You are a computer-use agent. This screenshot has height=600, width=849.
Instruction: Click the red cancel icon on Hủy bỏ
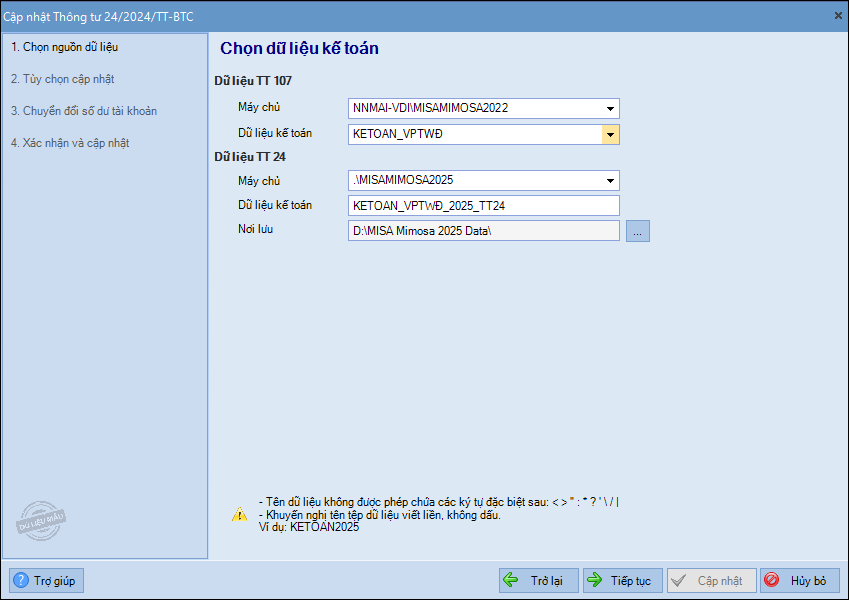(x=772, y=580)
